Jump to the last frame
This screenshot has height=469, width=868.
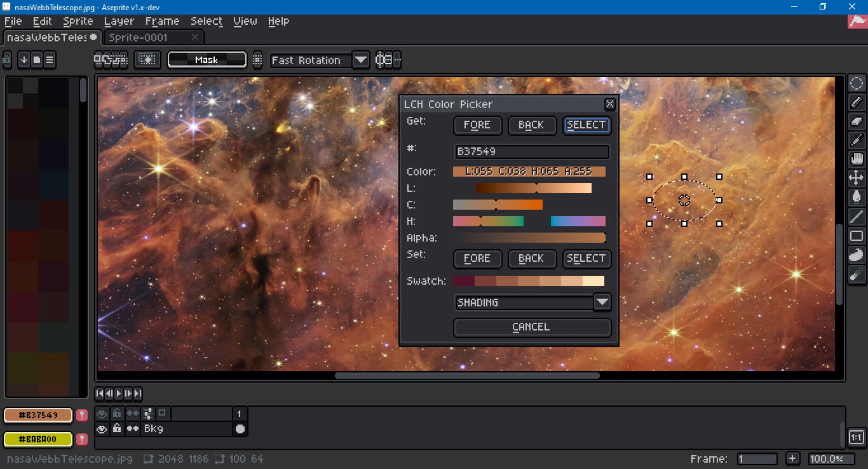[138, 394]
